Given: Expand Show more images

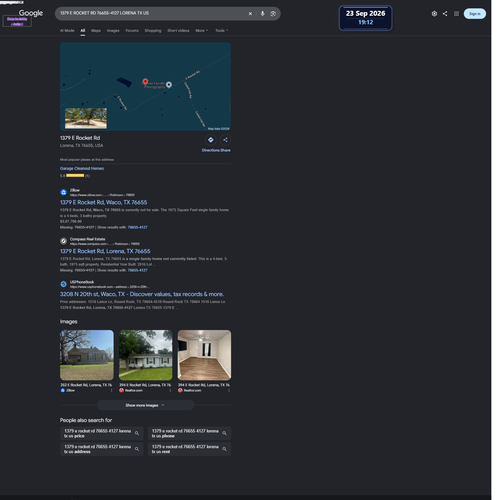Looking at the screenshot, I should [x=145, y=405].
